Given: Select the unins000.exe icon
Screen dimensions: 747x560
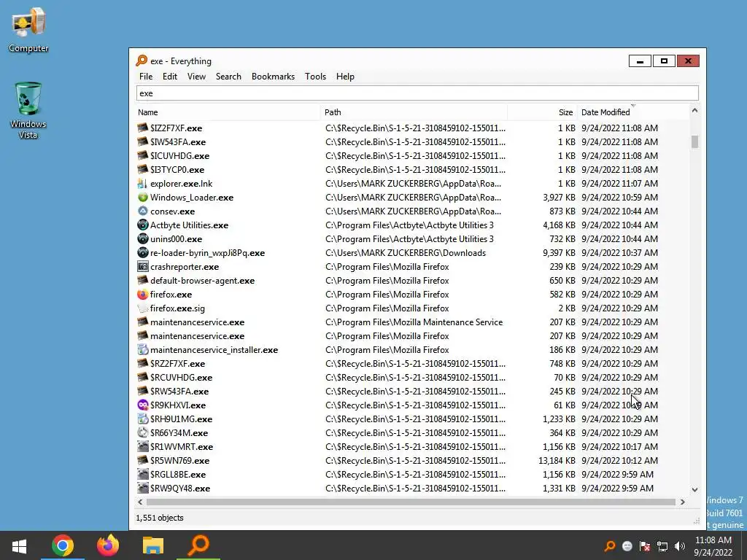Looking at the screenshot, I should click(x=142, y=238).
